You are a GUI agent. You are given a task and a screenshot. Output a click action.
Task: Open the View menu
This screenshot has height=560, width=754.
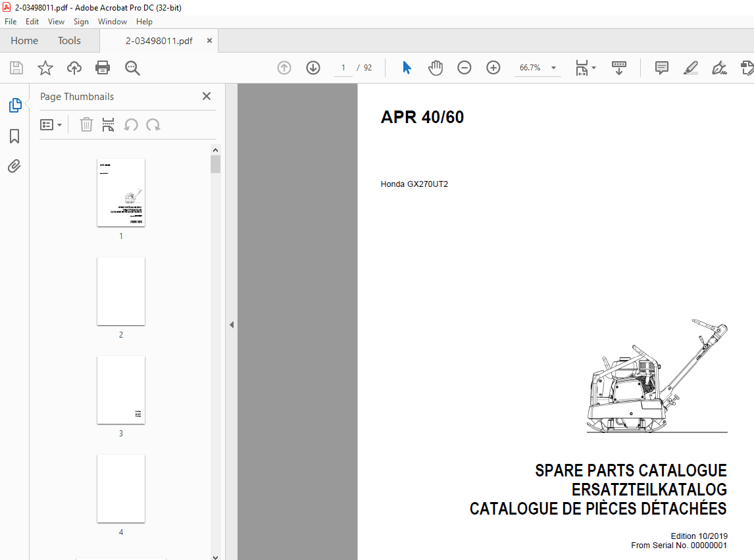[56, 21]
